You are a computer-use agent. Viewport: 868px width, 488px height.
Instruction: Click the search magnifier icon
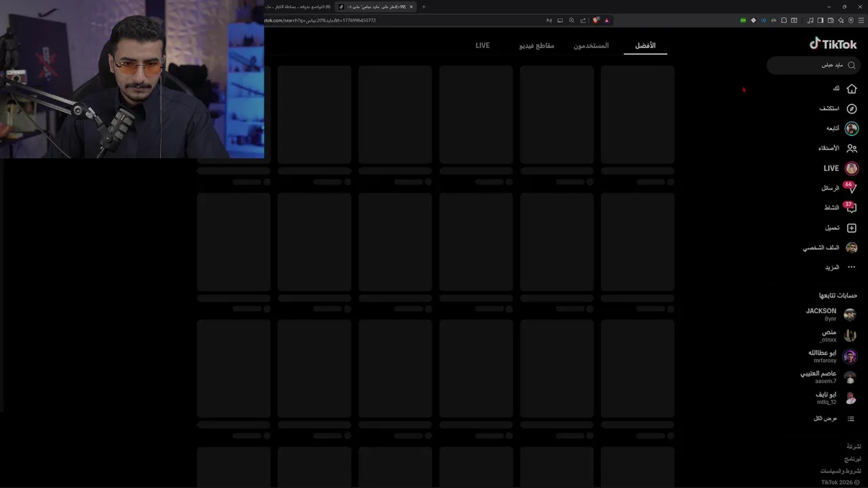[x=852, y=65]
